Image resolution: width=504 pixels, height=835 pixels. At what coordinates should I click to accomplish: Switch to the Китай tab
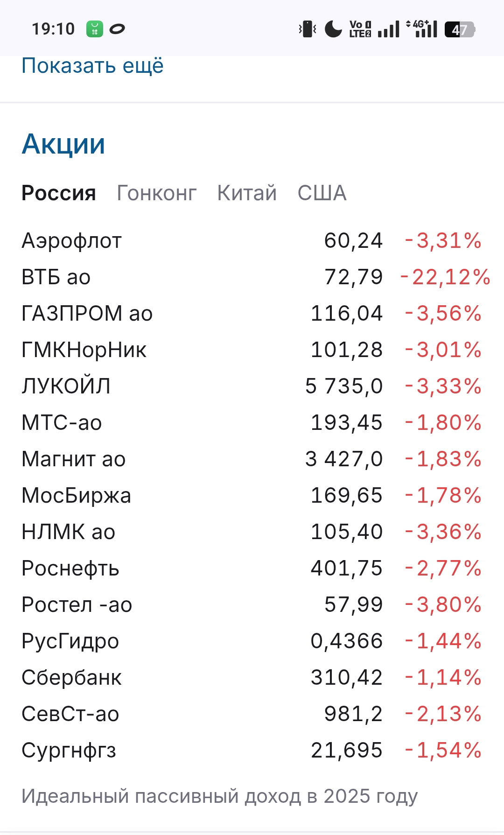[247, 193]
